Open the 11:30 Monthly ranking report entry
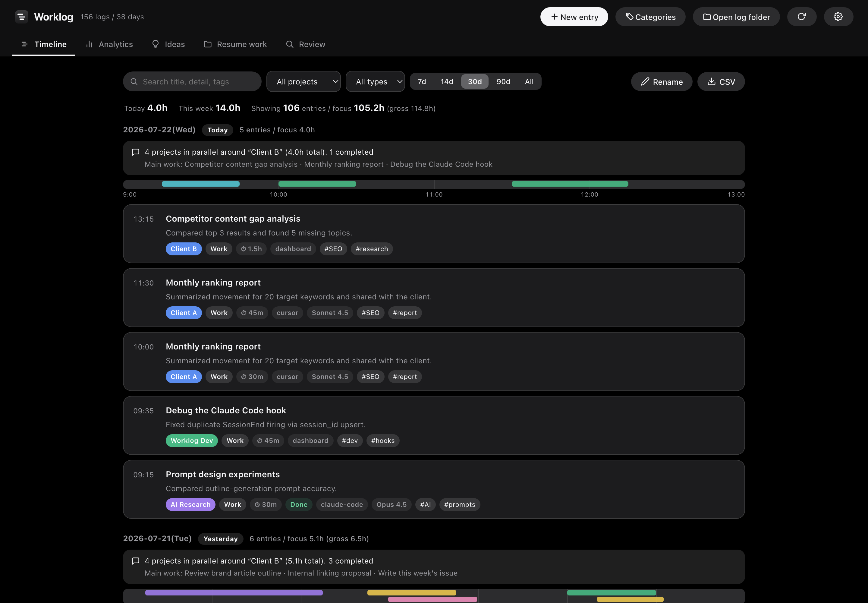868x603 pixels. 434,298
